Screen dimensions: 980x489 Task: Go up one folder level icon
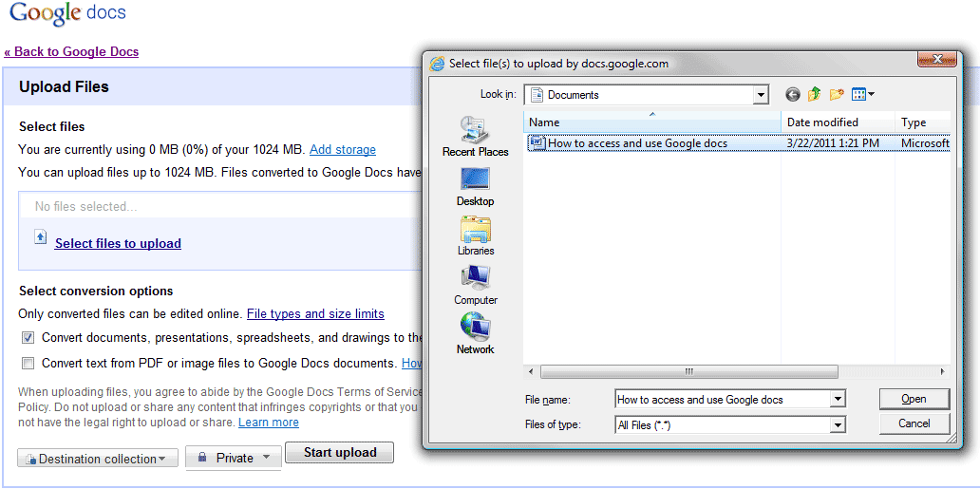pos(814,95)
